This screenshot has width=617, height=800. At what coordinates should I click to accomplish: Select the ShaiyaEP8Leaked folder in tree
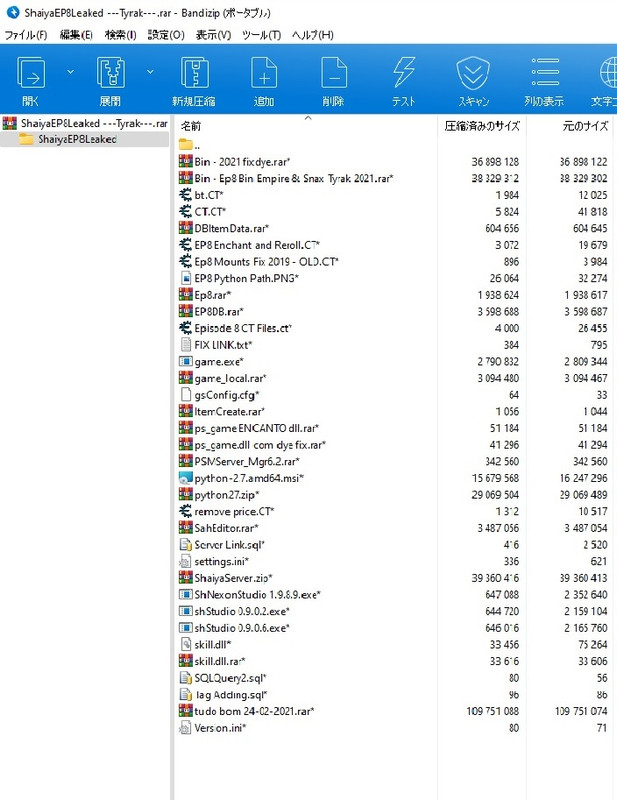(x=77, y=139)
